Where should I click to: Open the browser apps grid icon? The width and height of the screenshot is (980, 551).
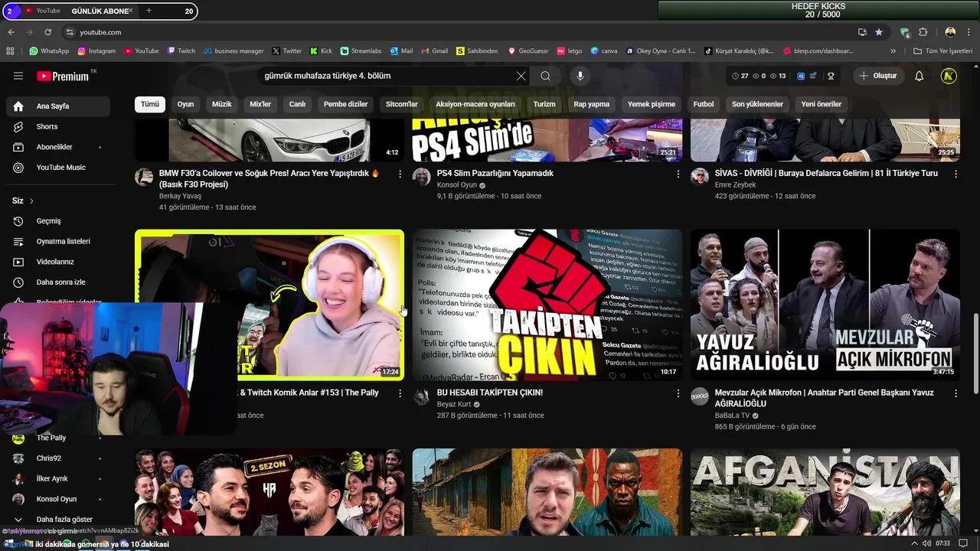(10, 51)
